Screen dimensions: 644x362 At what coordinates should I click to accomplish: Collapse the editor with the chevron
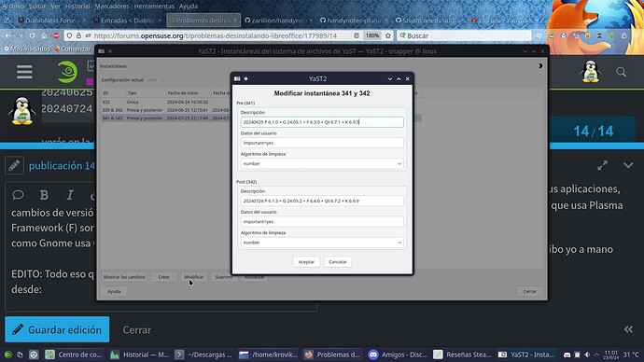(x=628, y=165)
